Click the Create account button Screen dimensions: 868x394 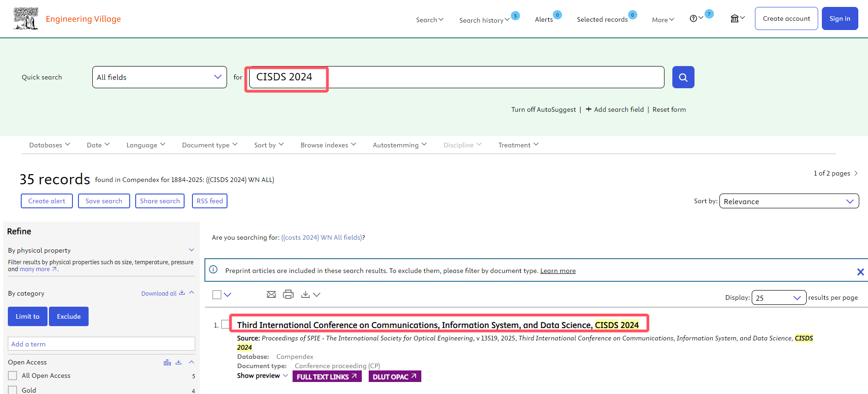pos(786,18)
